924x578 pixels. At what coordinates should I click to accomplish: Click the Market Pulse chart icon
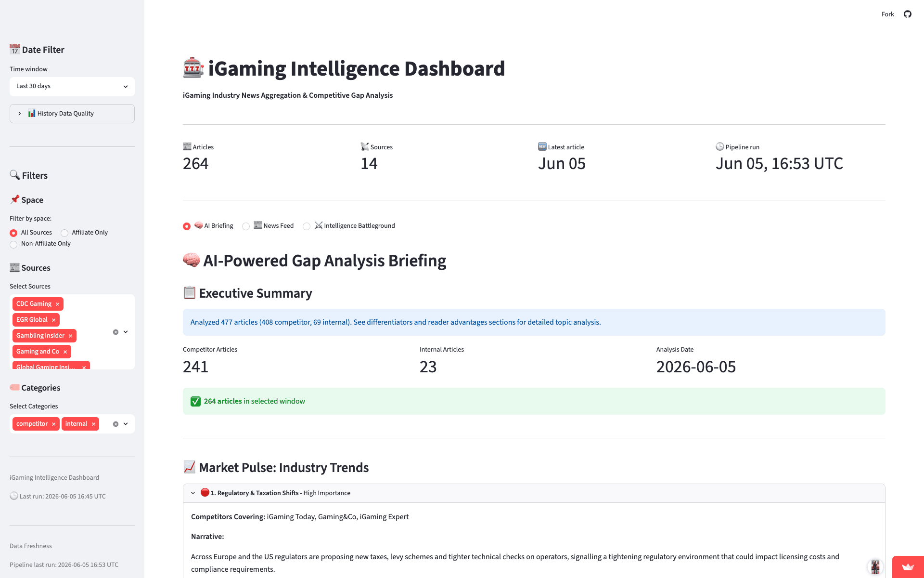coord(189,467)
